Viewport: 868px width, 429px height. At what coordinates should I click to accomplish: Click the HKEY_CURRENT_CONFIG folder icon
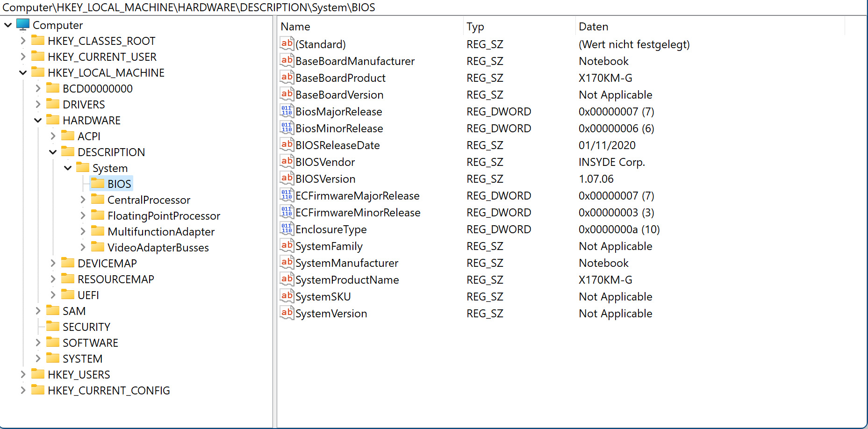click(38, 390)
